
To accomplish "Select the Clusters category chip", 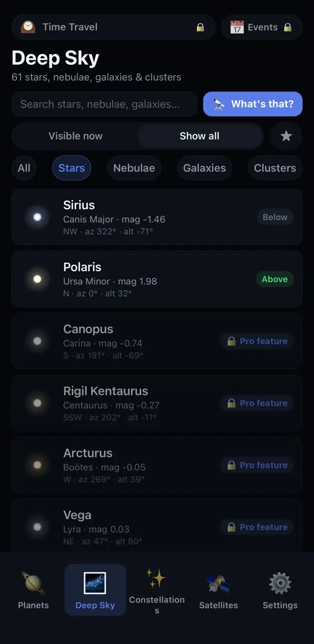I will 275,168.
